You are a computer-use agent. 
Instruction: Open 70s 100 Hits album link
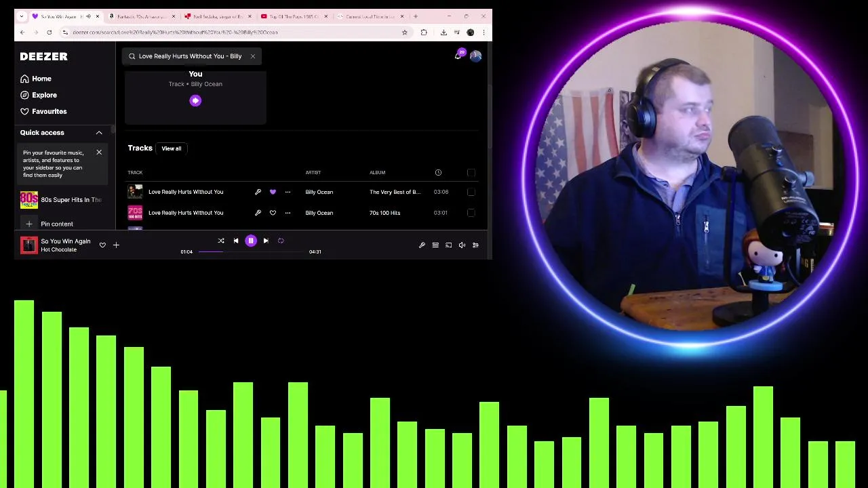384,213
